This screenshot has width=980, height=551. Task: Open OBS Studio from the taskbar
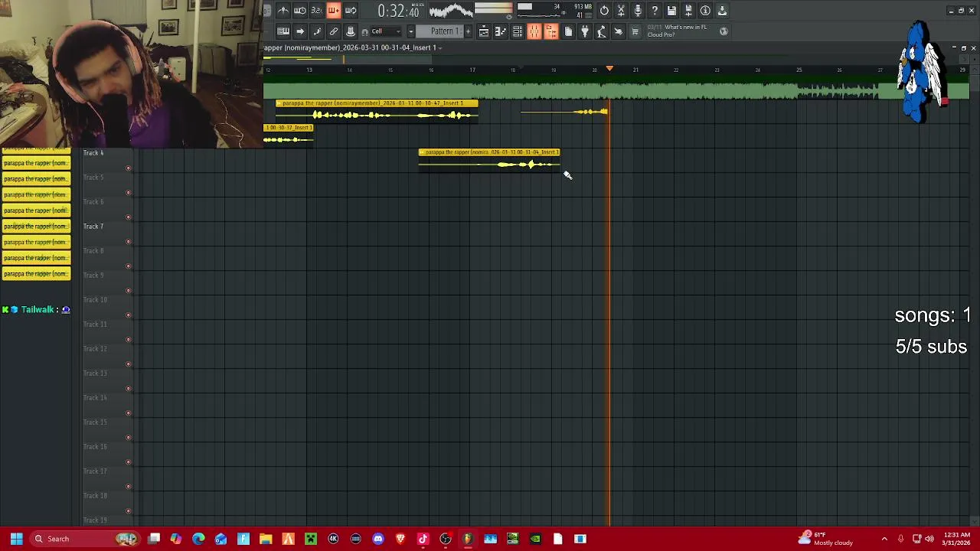445,539
